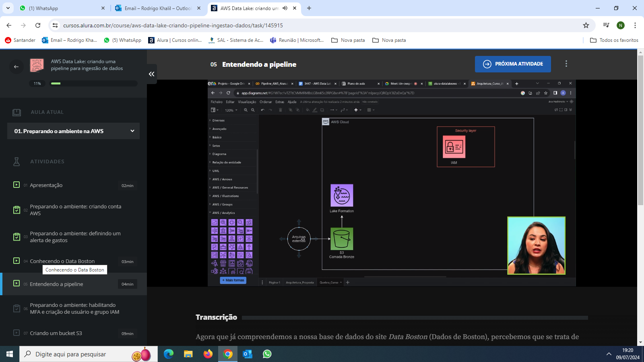Open the media control icon in Chrome toolbar
The height and width of the screenshot is (362, 644).
click(x=606, y=25)
